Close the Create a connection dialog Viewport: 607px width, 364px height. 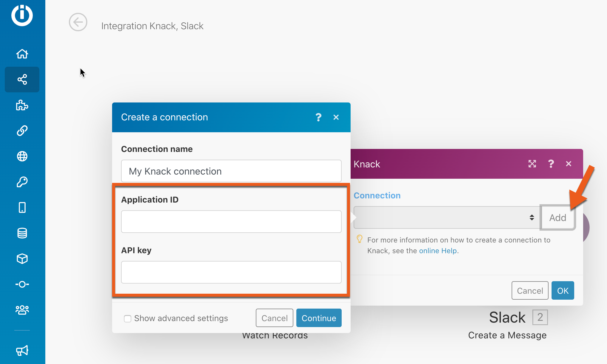336,117
